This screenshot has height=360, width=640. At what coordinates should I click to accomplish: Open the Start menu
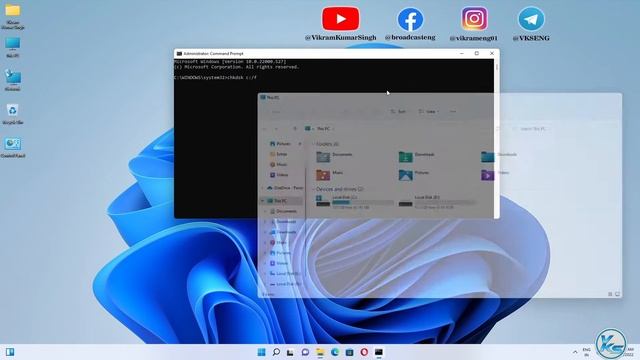click(x=261, y=352)
